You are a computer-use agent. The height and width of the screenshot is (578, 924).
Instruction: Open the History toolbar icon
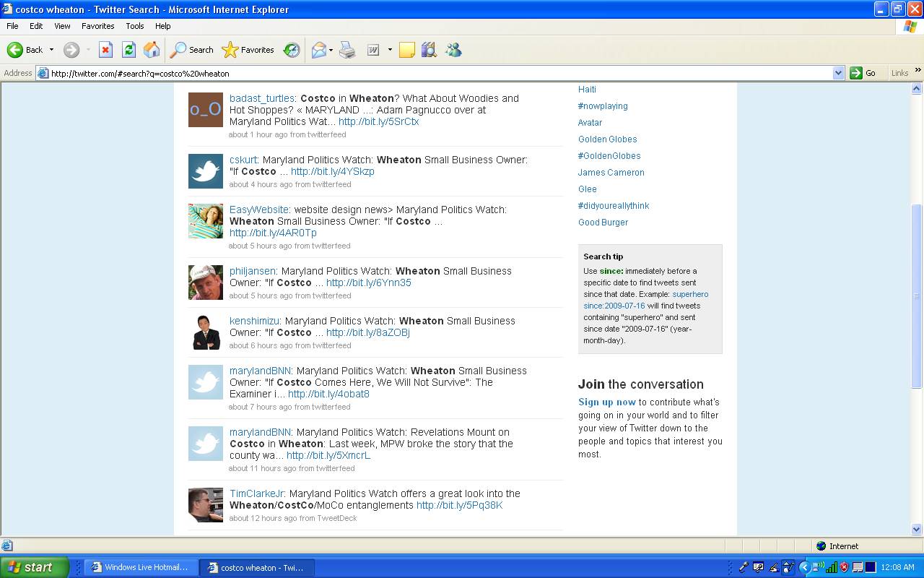(x=292, y=50)
